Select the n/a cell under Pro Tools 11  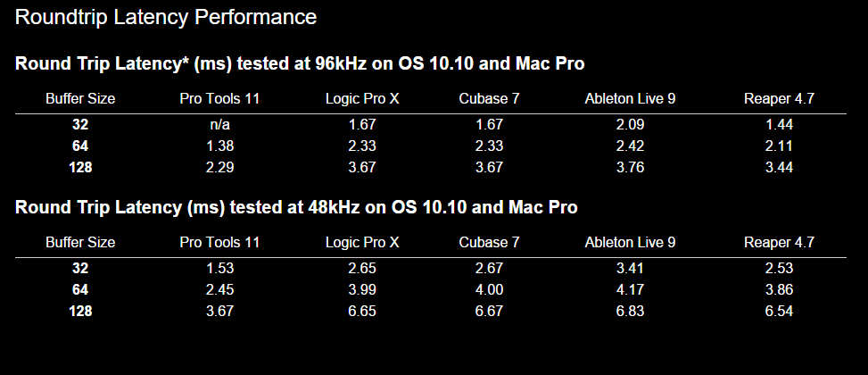click(219, 125)
